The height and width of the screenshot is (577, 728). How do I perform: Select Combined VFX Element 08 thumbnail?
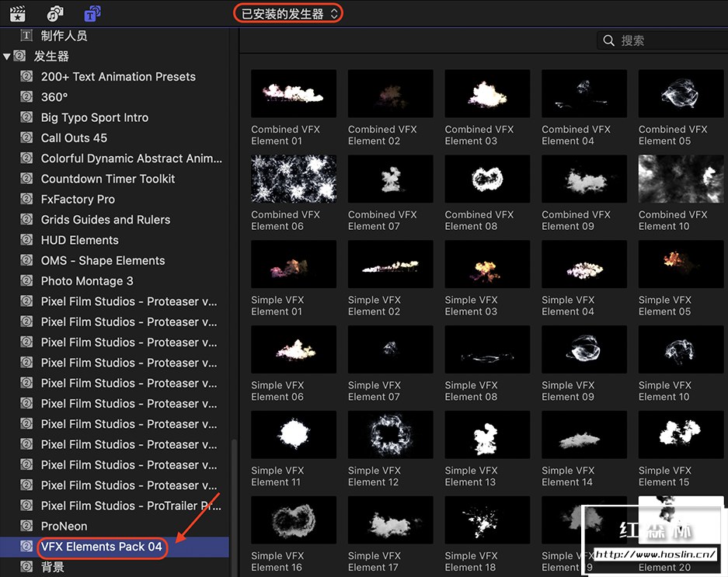click(x=487, y=179)
